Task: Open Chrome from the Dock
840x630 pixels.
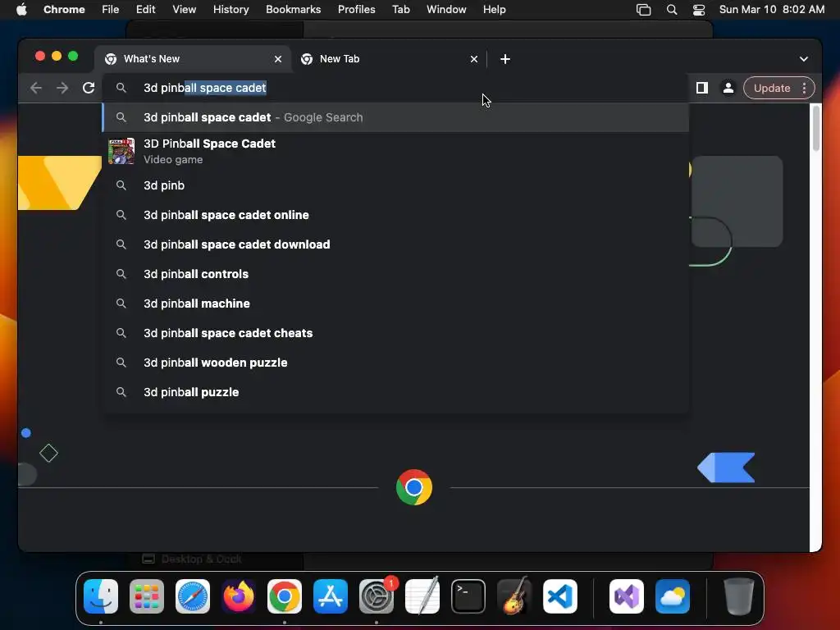Action: [285, 596]
